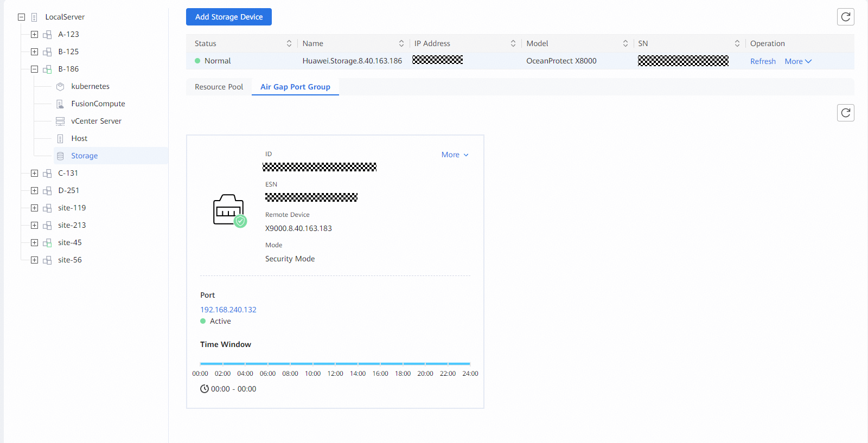The width and height of the screenshot is (868, 443).
Task: Click the Storage database icon
Action: 60,156
